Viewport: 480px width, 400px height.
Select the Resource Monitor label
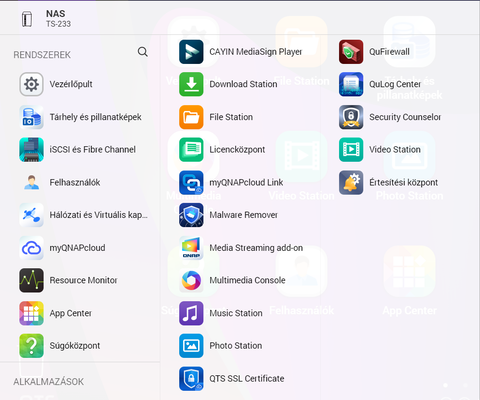(83, 280)
